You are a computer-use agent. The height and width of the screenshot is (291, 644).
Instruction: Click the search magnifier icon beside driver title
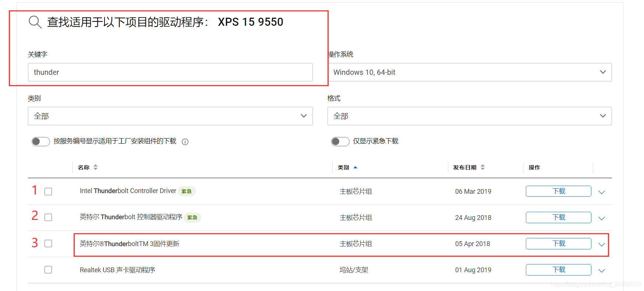click(35, 22)
